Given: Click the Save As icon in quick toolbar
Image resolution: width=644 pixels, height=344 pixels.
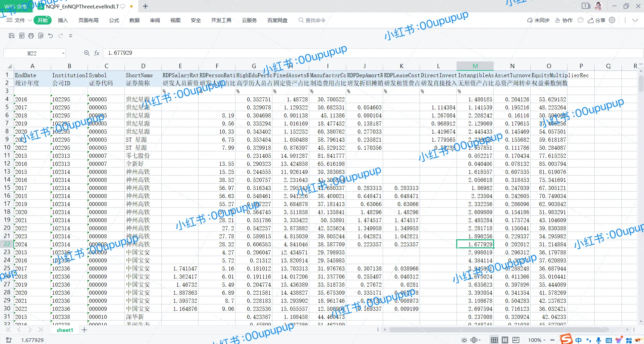Looking at the screenshot, I should coord(21,36).
